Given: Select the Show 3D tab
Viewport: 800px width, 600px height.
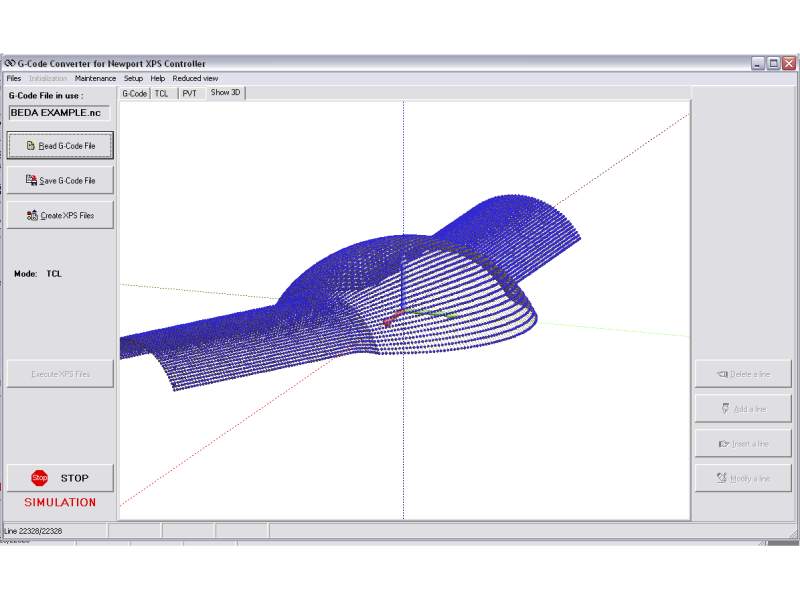Looking at the screenshot, I should point(225,93).
